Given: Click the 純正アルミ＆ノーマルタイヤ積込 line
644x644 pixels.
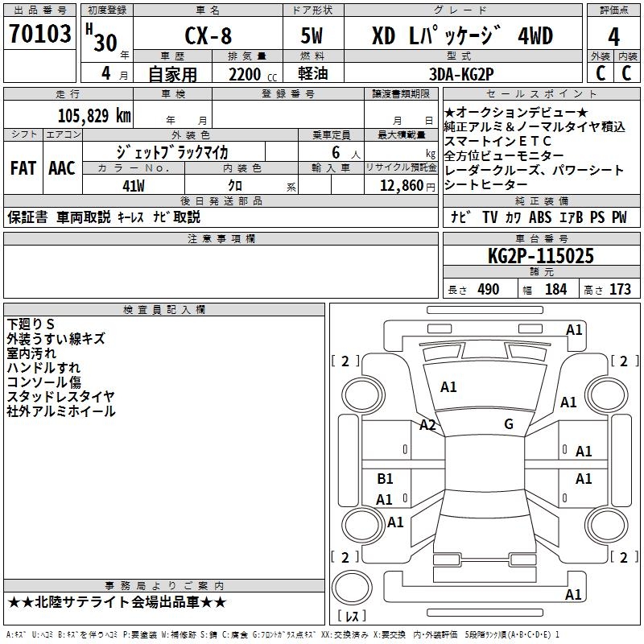Looking at the screenshot, I should click(x=535, y=126).
